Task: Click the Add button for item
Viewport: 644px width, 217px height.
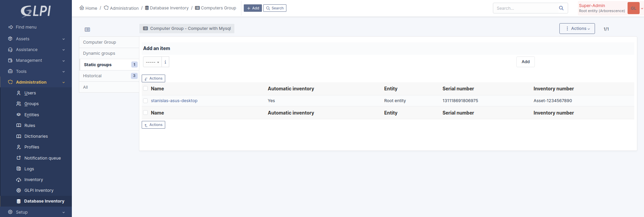Action: point(525,62)
